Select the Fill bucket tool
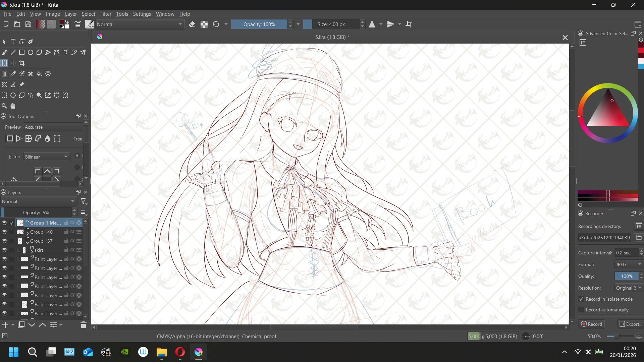 [x=39, y=74]
